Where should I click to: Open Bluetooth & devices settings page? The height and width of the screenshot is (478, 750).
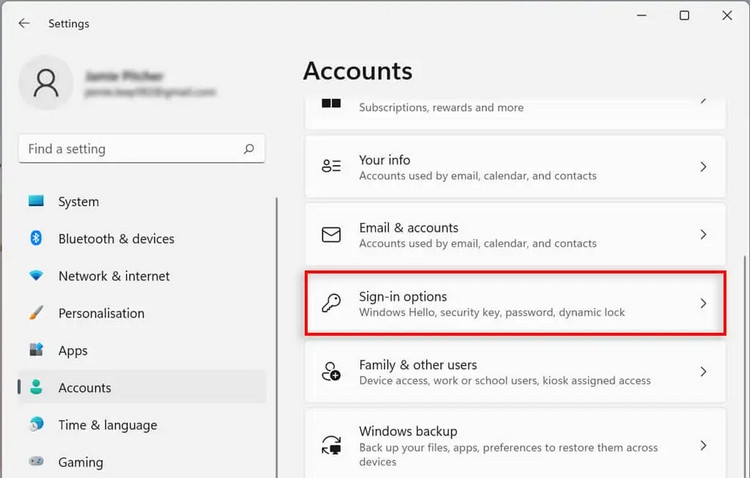coord(116,238)
